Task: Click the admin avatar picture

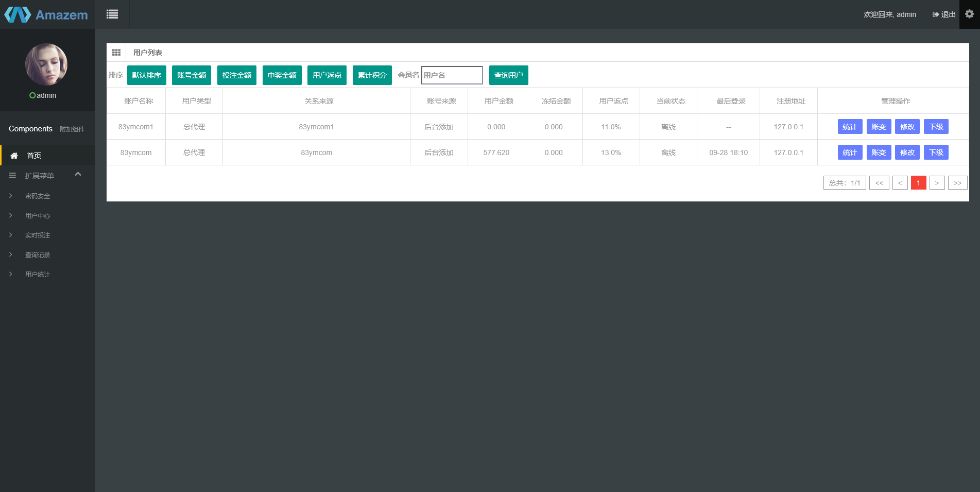Action: pyautogui.click(x=46, y=64)
